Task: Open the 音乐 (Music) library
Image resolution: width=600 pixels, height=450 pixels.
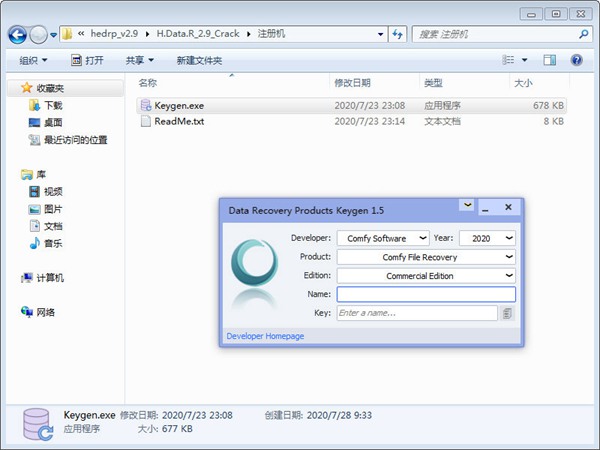Action: click(x=53, y=243)
